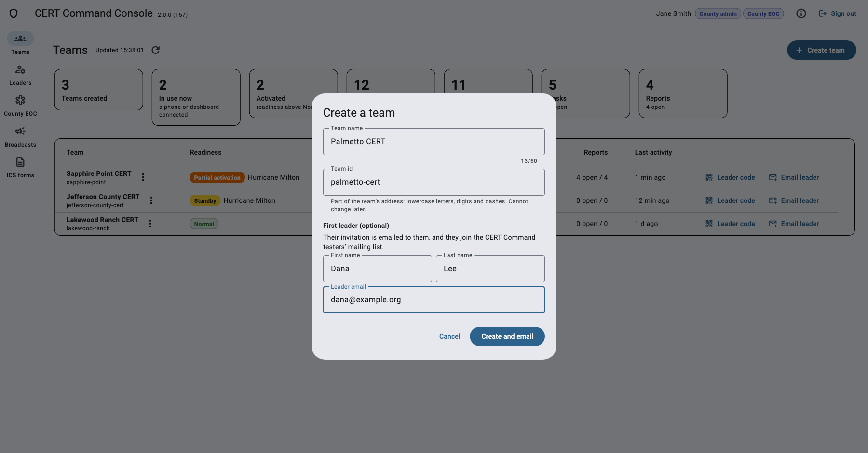Focus the Leader email field
Screen dimensions: 868x453
(x=434, y=300)
